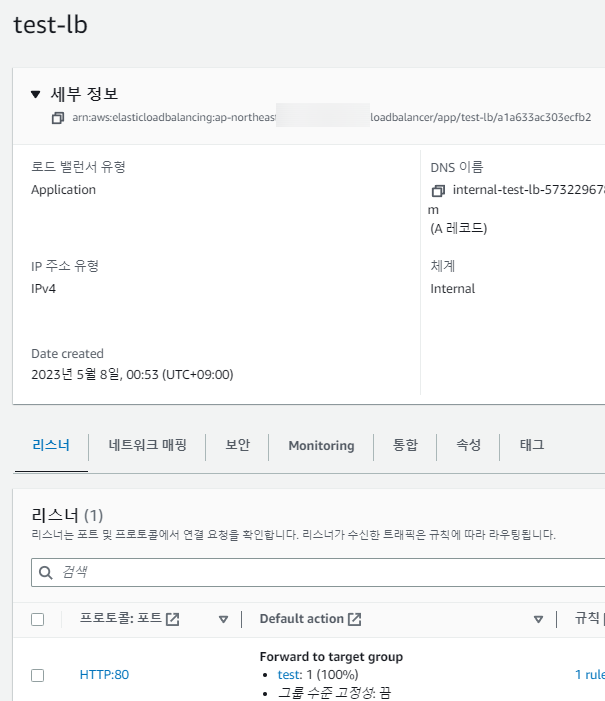The width and height of the screenshot is (605, 701).
Task: Switch to the Monitoring tab
Action: [321, 446]
